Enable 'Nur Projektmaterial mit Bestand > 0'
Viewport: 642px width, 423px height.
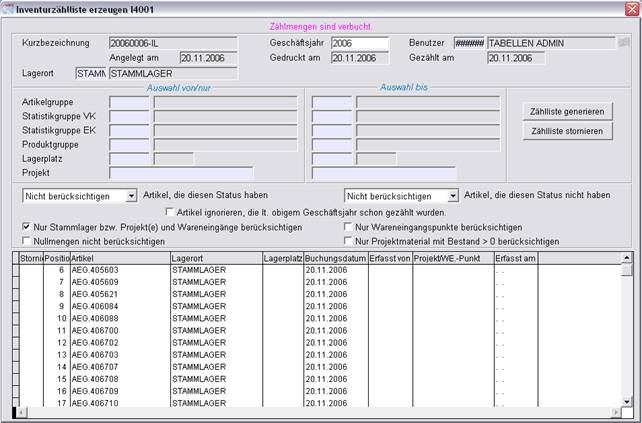click(x=347, y=241)
